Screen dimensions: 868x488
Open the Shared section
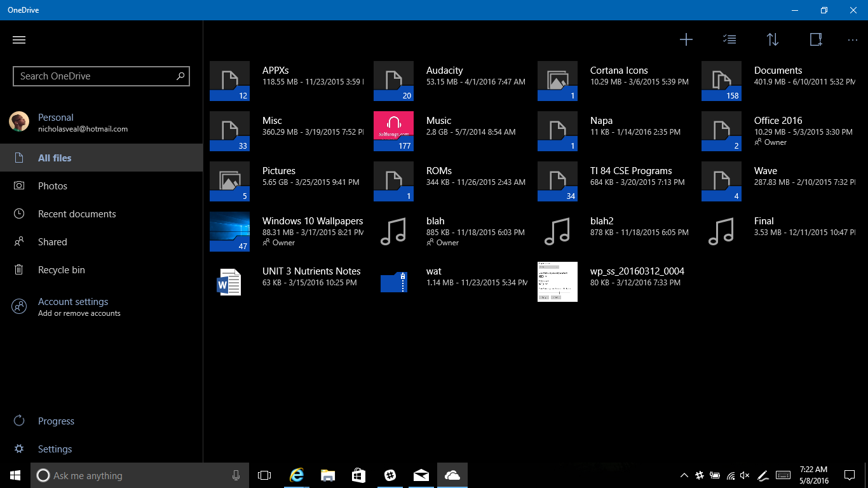tap(102, 241)
